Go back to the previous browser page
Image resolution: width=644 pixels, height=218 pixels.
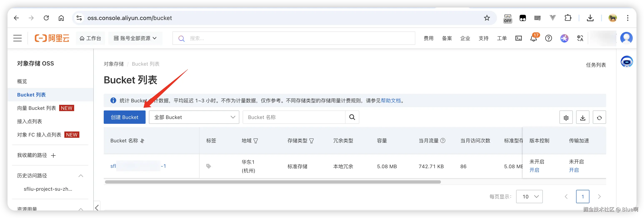pyautogui.click(x=16, y=18)
